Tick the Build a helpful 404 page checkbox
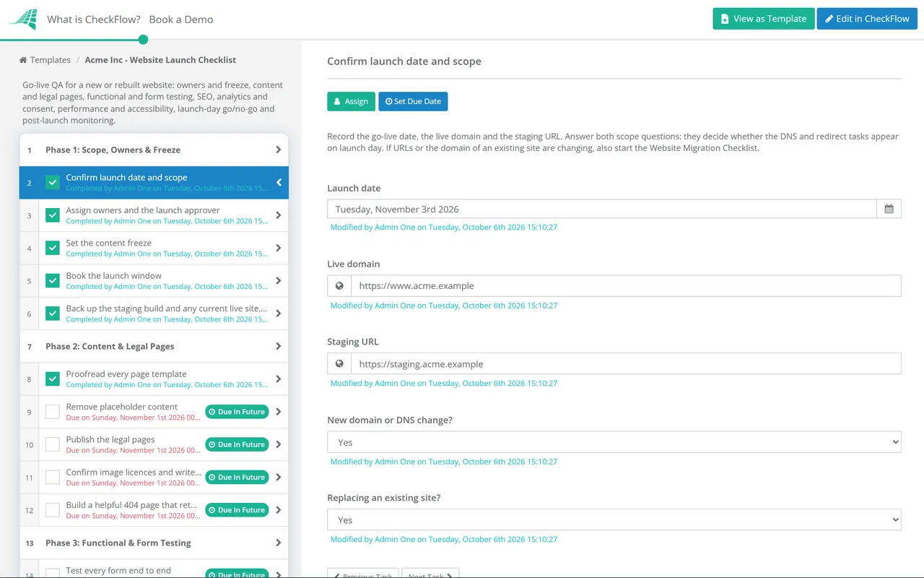 (53, 510)
